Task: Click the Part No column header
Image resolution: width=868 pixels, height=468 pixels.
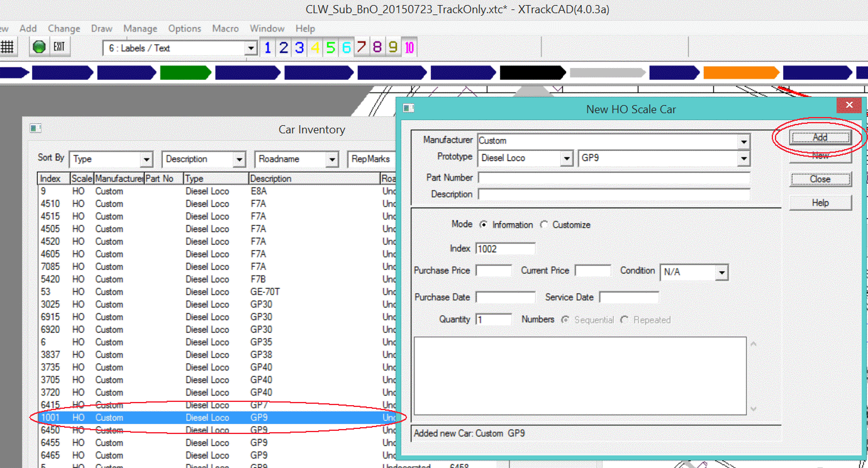Action: point(164,179)
